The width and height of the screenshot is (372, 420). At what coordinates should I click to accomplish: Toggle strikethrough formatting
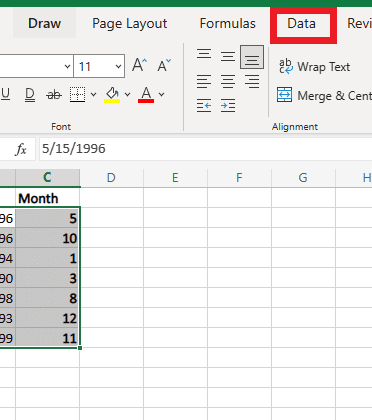[x=54, y=95]
